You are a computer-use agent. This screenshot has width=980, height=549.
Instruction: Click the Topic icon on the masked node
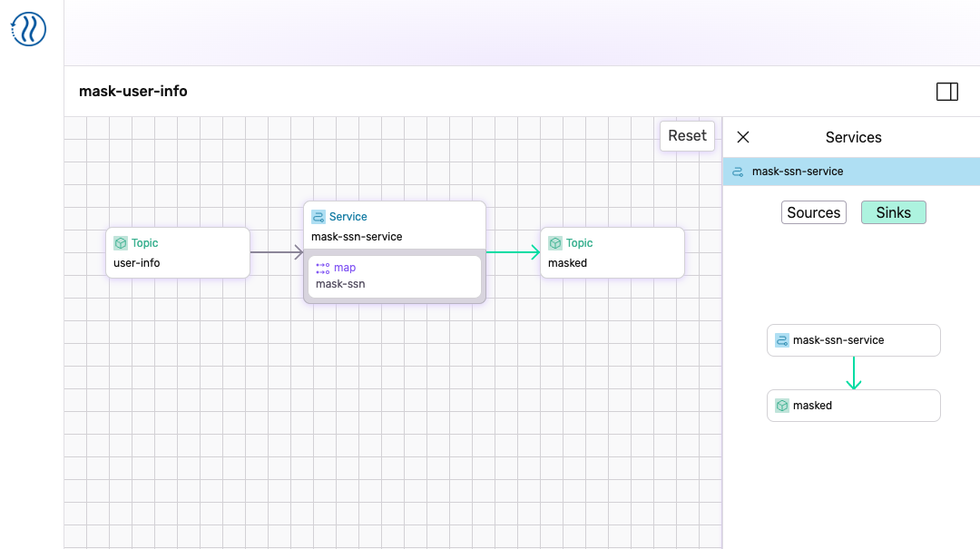click(556, 243)
